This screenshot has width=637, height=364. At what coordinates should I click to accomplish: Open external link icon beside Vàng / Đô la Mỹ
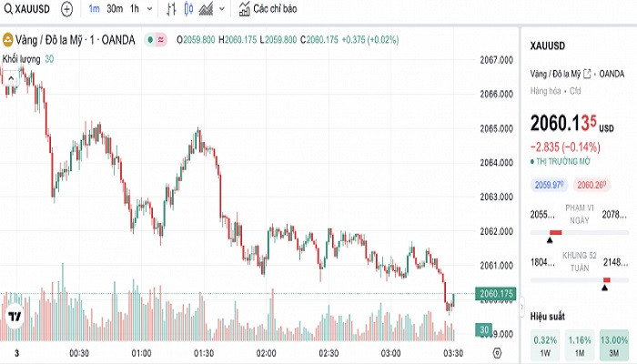[x=587, y=73]
